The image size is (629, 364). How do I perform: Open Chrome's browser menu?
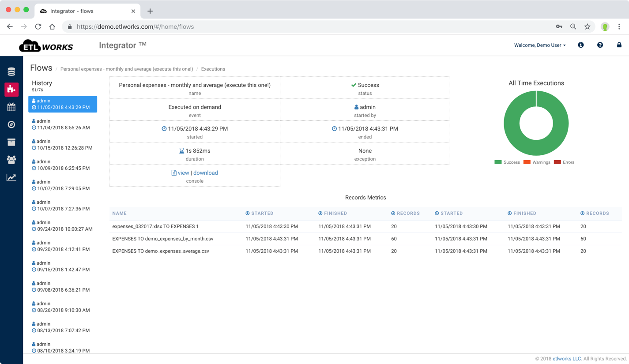(619, 26)
